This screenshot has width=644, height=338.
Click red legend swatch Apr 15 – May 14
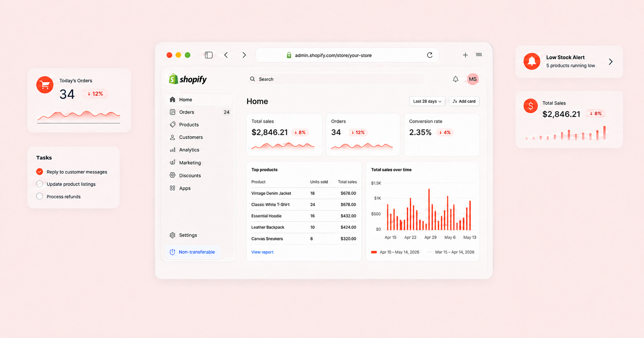[374, 252]
